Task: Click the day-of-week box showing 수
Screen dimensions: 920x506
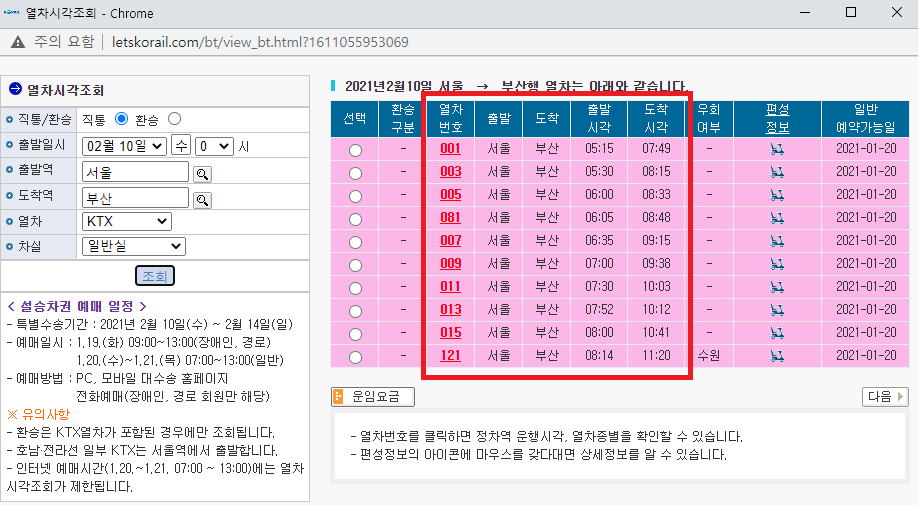Action: tap(181, 146)
